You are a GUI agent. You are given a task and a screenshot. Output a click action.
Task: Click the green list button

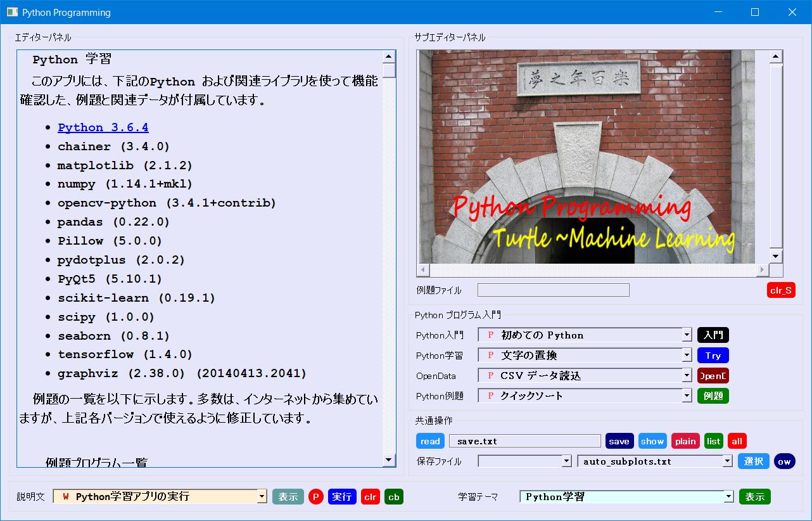(714, 441)
